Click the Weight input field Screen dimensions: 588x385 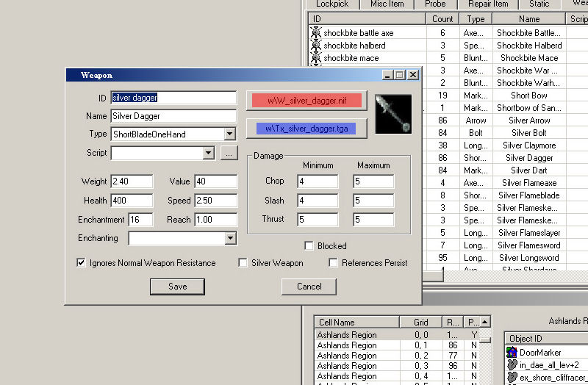(x=131, y=181)
